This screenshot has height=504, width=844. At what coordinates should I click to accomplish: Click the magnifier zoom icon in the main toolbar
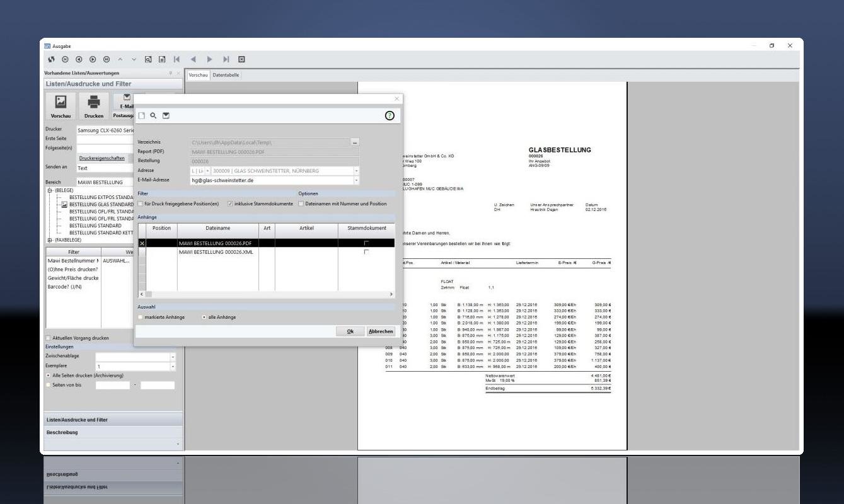tap(149, 60)
